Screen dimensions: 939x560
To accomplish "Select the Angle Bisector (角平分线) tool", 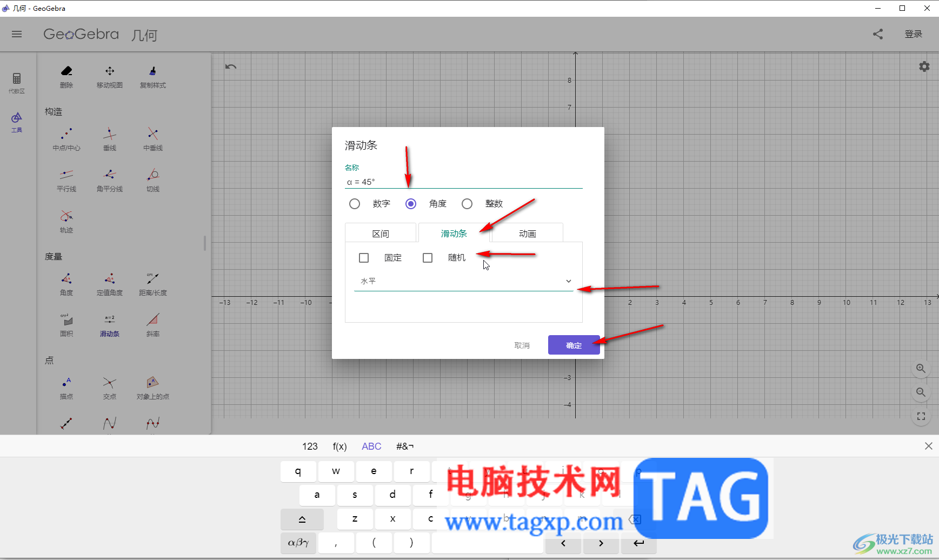I will (x=110, y=181).
